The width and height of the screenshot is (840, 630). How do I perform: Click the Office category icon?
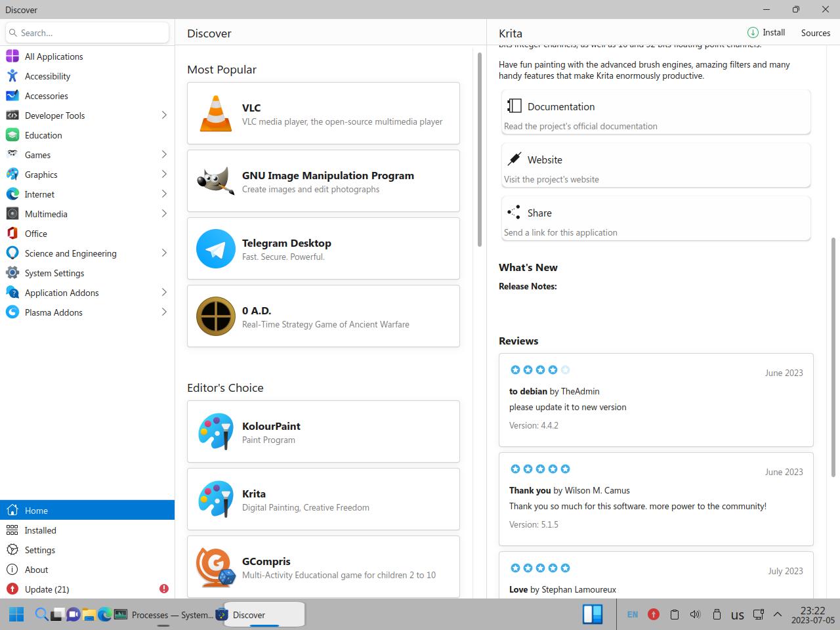pyautogui.click(x=12, y=234)
